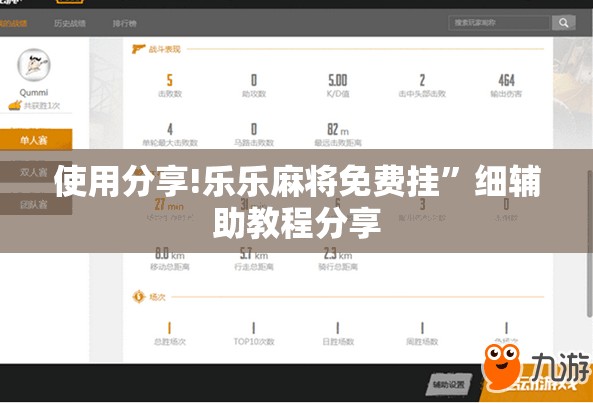Click the 单轮最大击败数 value 4

[170, 129]
